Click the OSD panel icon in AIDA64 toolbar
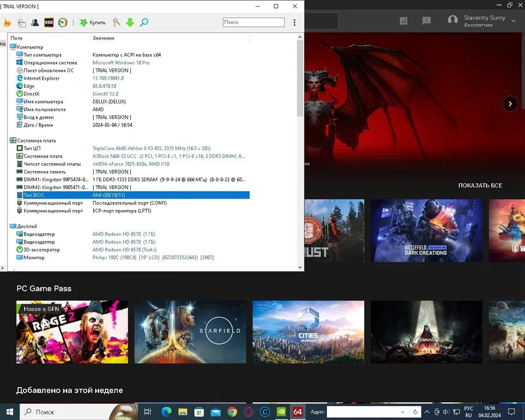The width and height of the screenshot is (525, 420). click(49, 22)
